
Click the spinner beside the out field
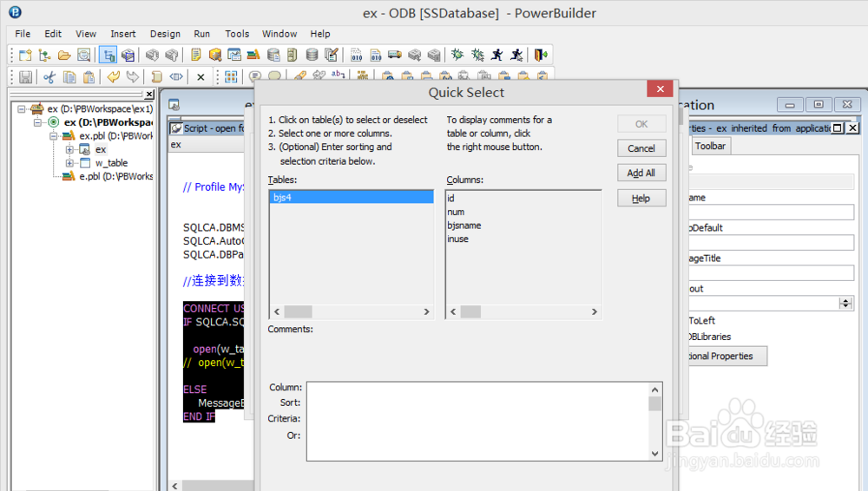(x=845, y=303)
